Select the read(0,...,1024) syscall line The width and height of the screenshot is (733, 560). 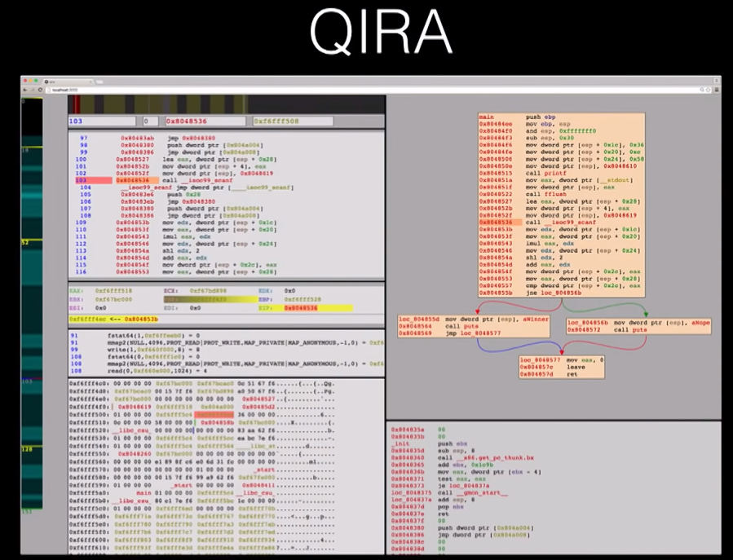pos(139,371)
